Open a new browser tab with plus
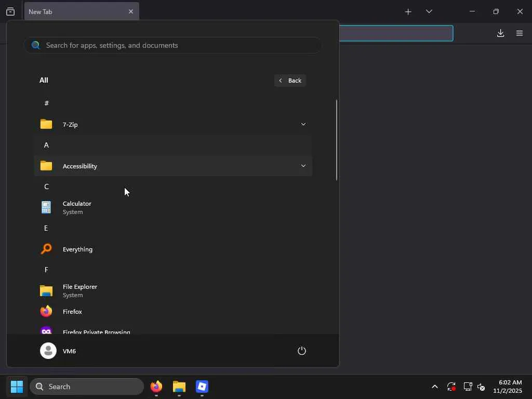Image resolution: width=532 pixels, height=399 pixels. [408, 12]
